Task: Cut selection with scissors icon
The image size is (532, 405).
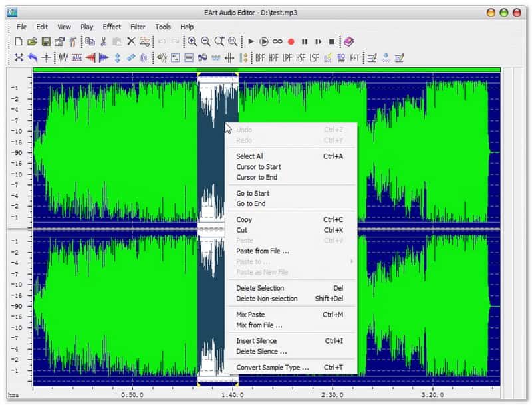Action: (104, 41)
